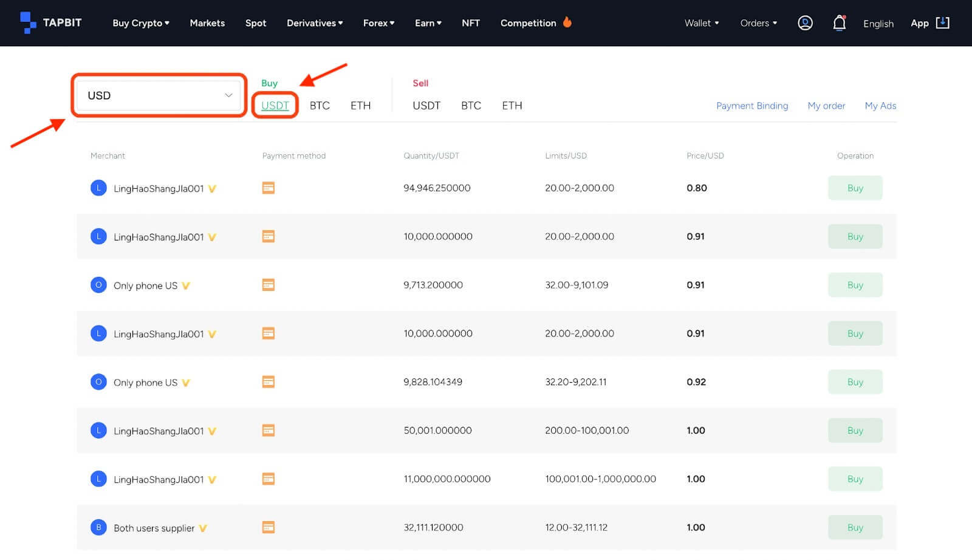The image size is (972, 560).
Task: Click the Payment Binding link
Action: 752,105
